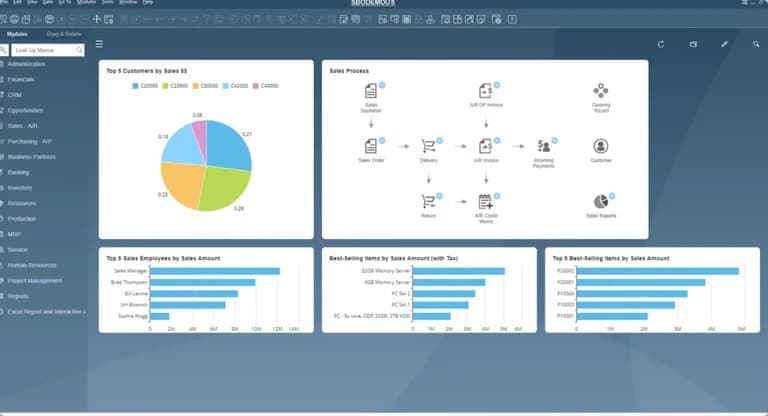The width and height of the screenshot is (768, 416).
Task: Select the blue 0.27 pie slice
Action: [x=228, y=145]
